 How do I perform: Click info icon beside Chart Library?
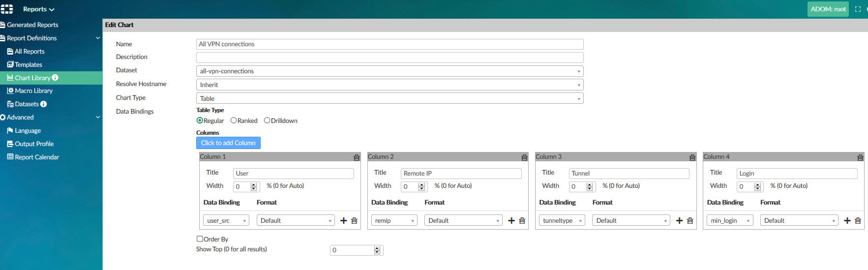click(x=55, y=78)
